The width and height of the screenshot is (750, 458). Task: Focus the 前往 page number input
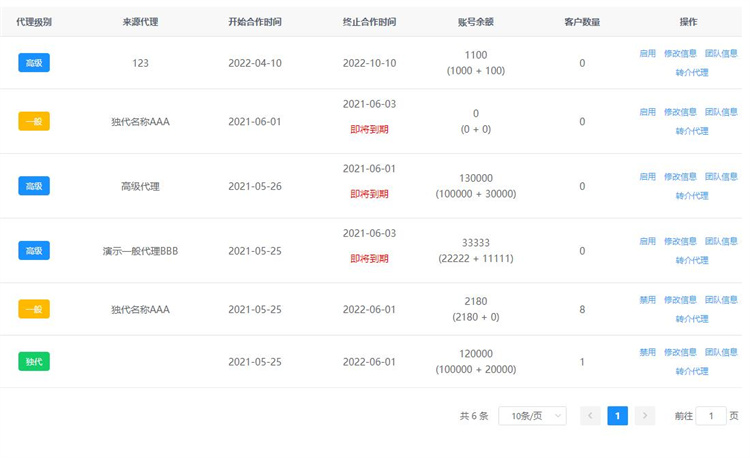(711, 416)
